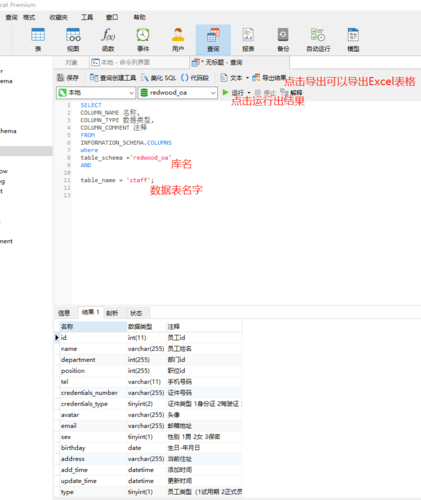
Task: Select the 'sex' cell
Action: pos(93,437)
